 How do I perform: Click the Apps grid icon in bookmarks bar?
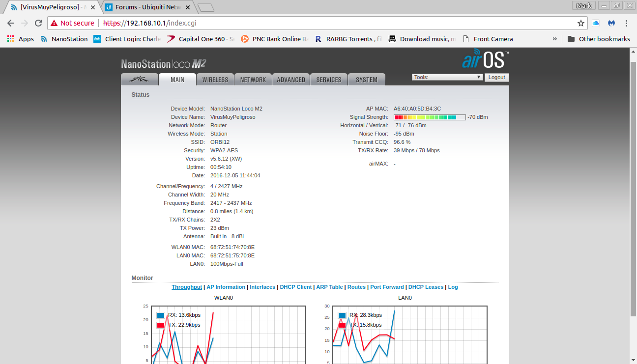point(11,39)
